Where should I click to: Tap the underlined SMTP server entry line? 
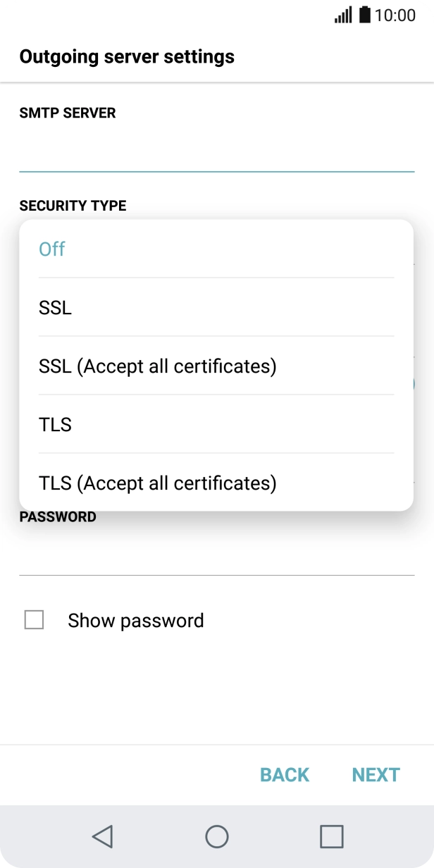coord(217,169)
